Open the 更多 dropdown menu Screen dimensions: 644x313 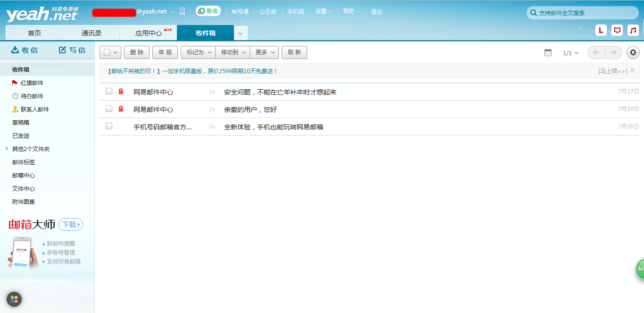tap(264, 52)
